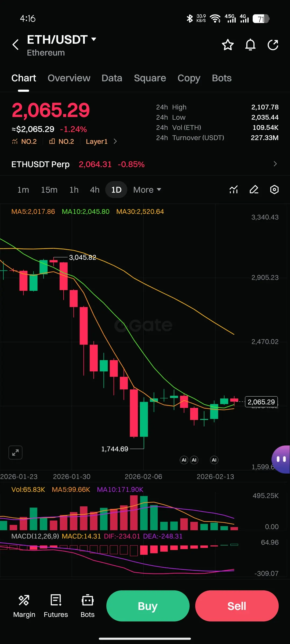
Task: Expand the More timeframes dropdown
Action: [x=147, y=190]
